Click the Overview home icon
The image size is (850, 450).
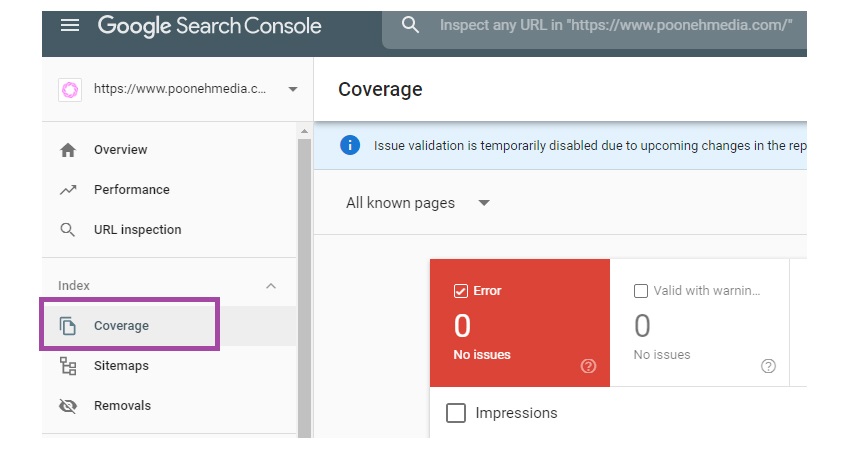[x=68, y=150]
